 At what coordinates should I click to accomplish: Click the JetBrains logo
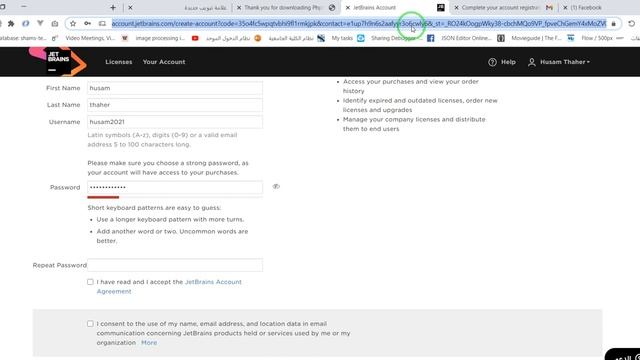click(x=58, y=62)
